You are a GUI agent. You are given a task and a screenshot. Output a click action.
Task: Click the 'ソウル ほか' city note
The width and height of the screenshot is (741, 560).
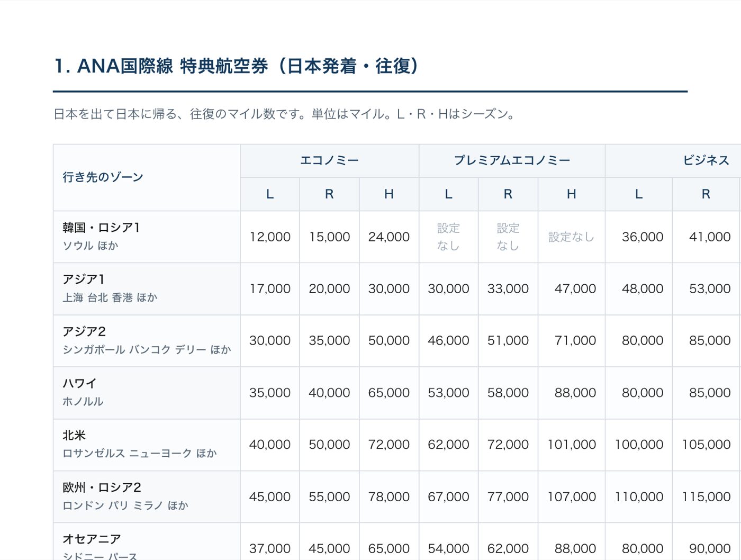91,246
